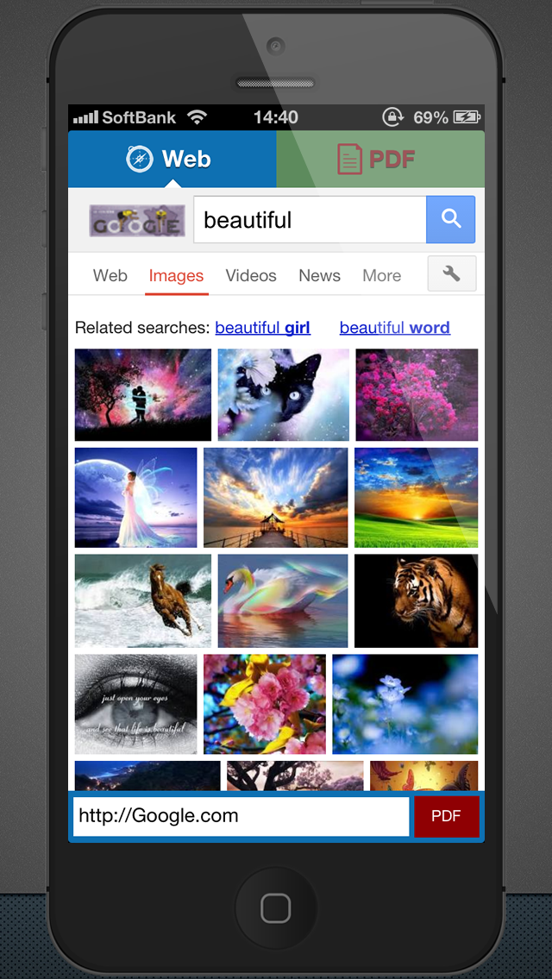Tap the blue magnifier search button
The height and width of the screenshot is (980, 552).
451,219
